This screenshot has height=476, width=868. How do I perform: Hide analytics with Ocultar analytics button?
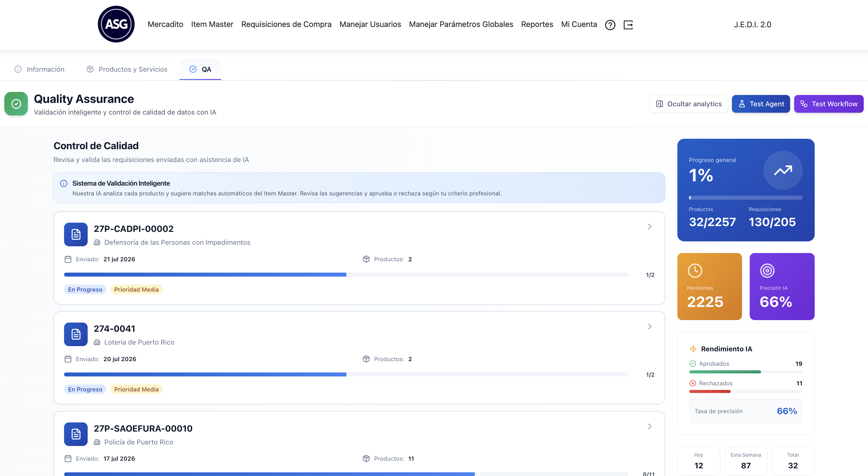click(688, 104)
